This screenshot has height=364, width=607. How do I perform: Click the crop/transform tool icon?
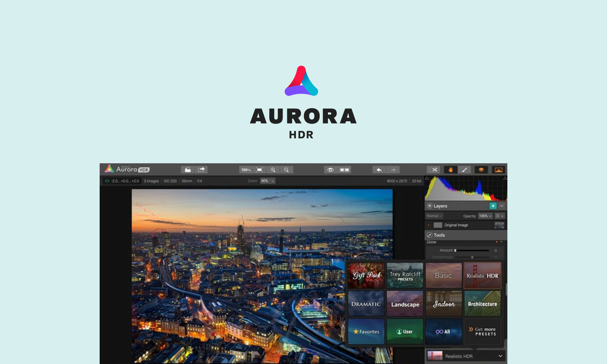click(434, 170)
